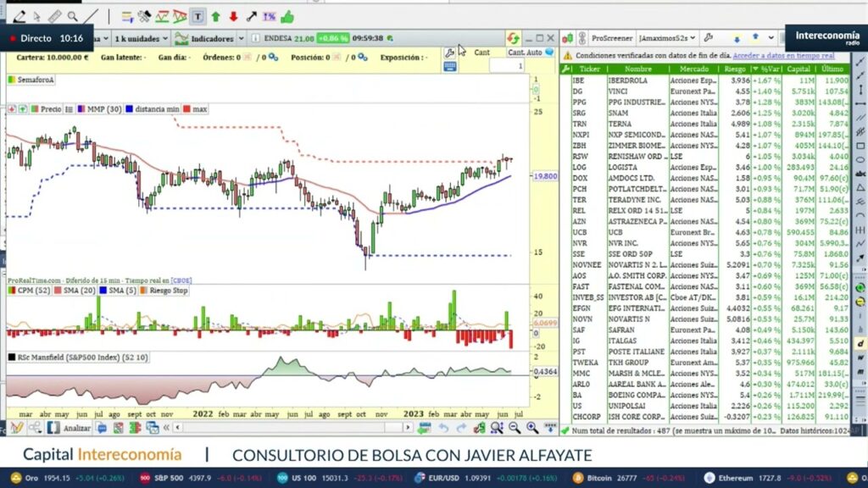This screenshot has width=868, height=488.
Task: Select the pencil drawing tool
Action: coord(19,17)
